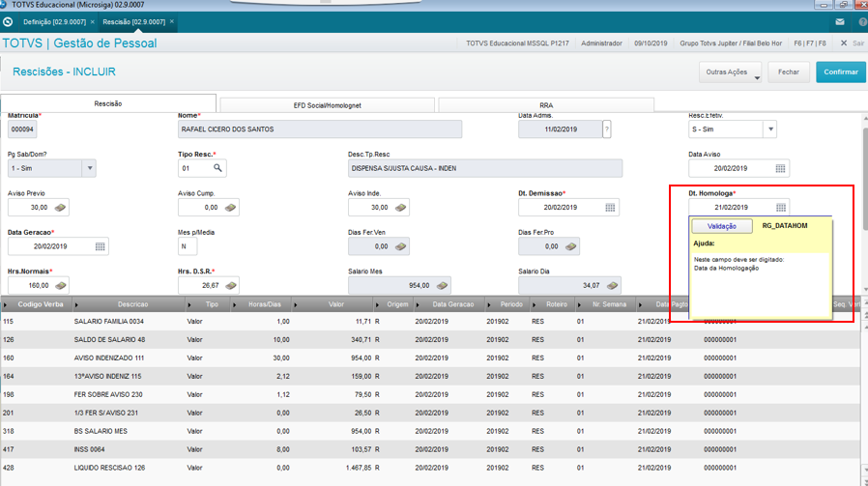Select row SALDO DE SALARIO 48
The height and width of the screenshot is (486, 868).
(x=431, y=339)
